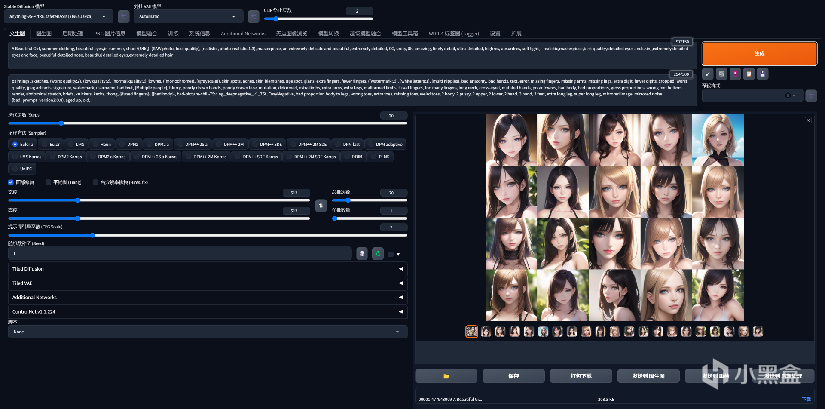Screen dimensions: 825x409
Task: Clear the prompt with the trash icon
Action: tap(721, 74)
